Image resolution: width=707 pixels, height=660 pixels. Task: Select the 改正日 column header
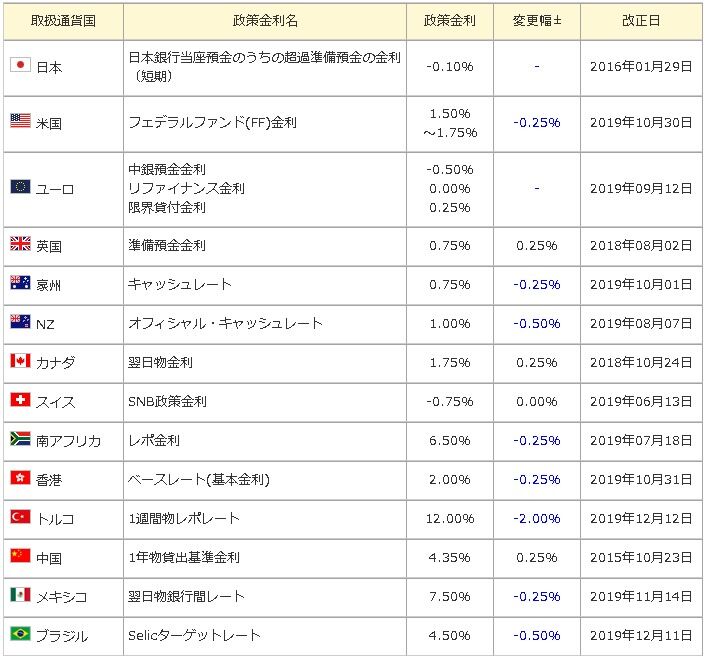tap(641, 21)
